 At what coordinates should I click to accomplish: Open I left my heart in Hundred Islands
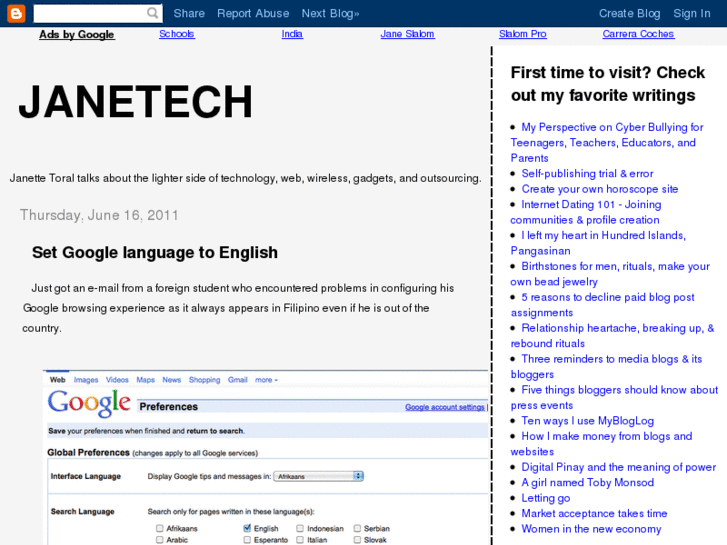(598, 243)
